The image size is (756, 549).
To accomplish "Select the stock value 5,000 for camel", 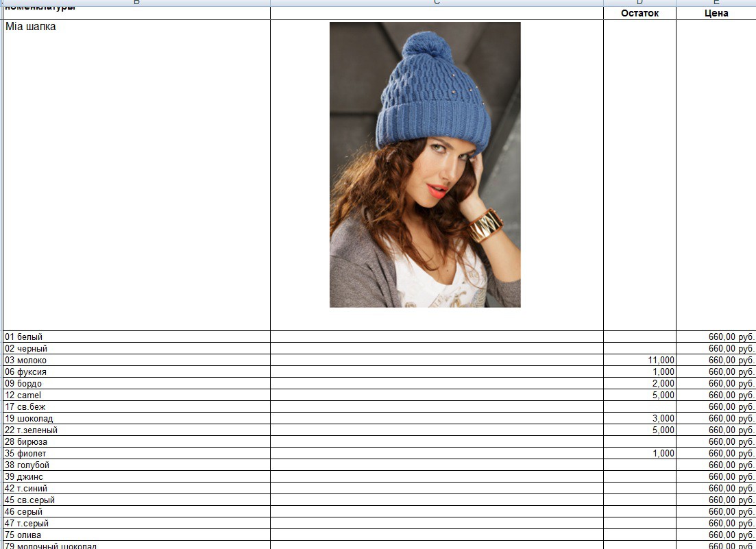I will pyautogui.click(x=663, y=395).
